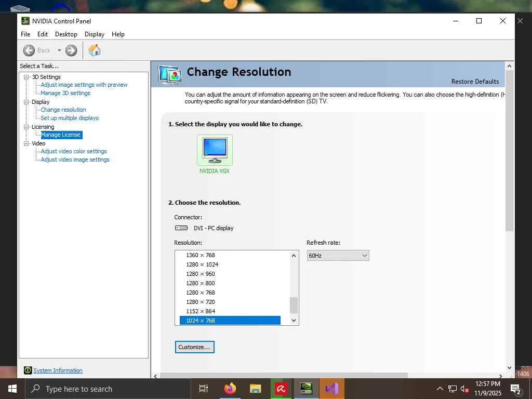This screenshot has width=532, height=399.
Task: Open File Explorer from the taskbar
Action: tap(256, 389)
